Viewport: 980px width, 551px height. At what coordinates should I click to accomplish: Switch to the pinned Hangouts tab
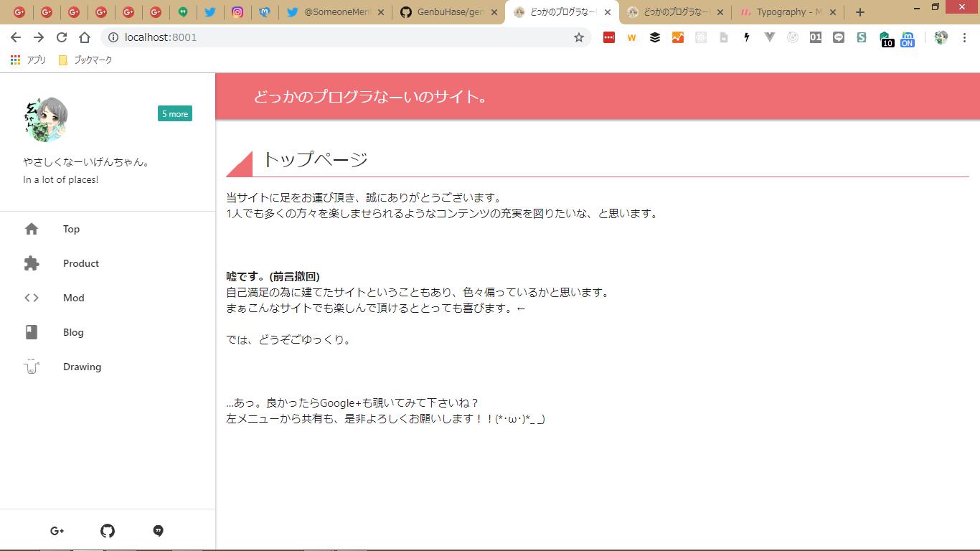point(183,12)
